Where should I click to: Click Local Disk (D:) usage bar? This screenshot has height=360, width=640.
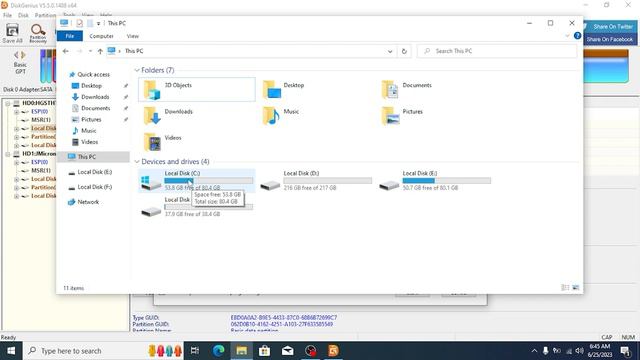328,180
